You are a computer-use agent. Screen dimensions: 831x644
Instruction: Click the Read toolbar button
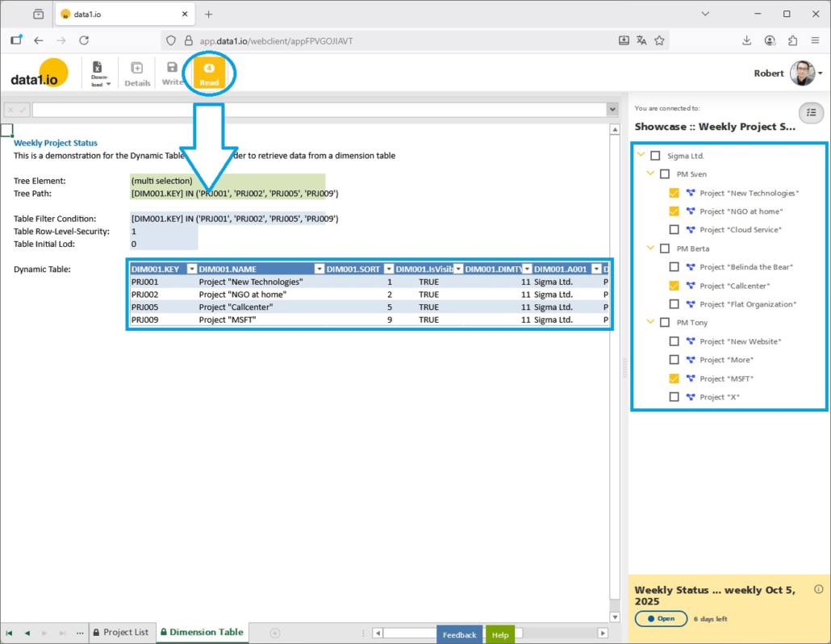click(x=209, y=73)
